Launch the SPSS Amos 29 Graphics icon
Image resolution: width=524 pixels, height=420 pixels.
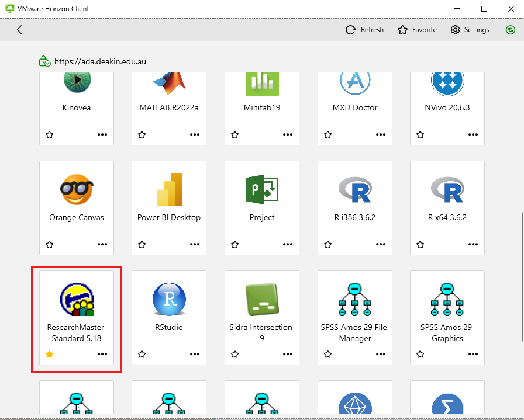click(447, 299)
